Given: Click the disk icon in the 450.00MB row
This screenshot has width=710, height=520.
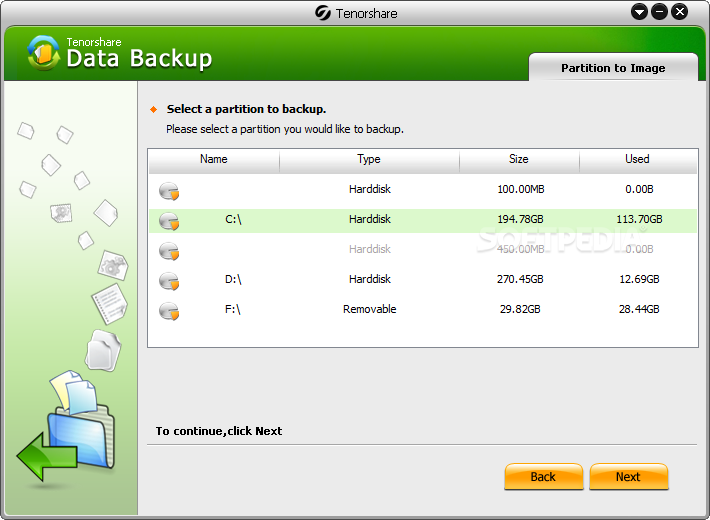Looking at the screenshot, I should tap(169, 250).
